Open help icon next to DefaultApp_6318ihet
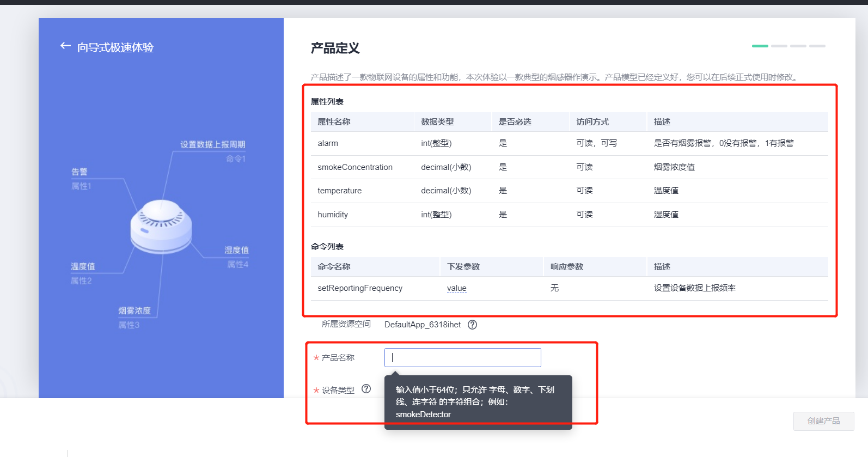Viewport: 868px width, 457px height. [x=473, y=325]
